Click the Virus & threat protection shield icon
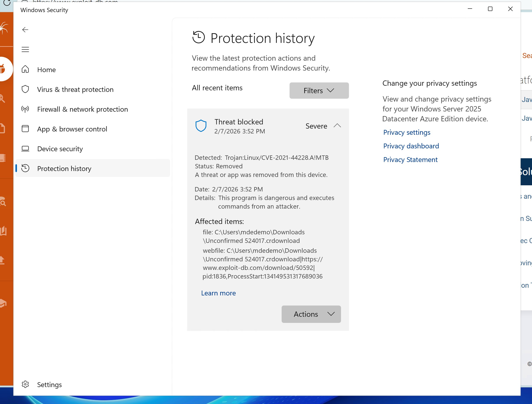 (25, 89)
